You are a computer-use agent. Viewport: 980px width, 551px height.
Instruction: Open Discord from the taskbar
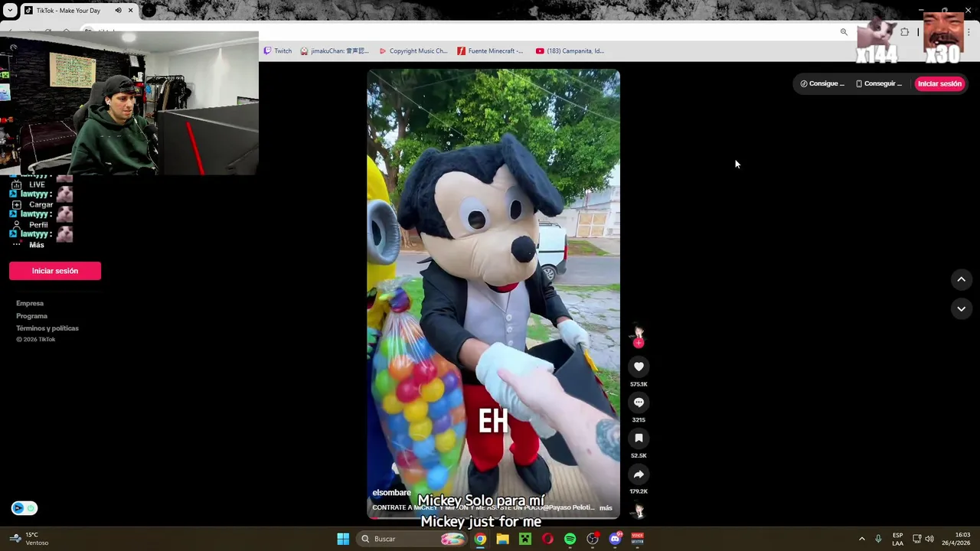[x=615, y=539]
